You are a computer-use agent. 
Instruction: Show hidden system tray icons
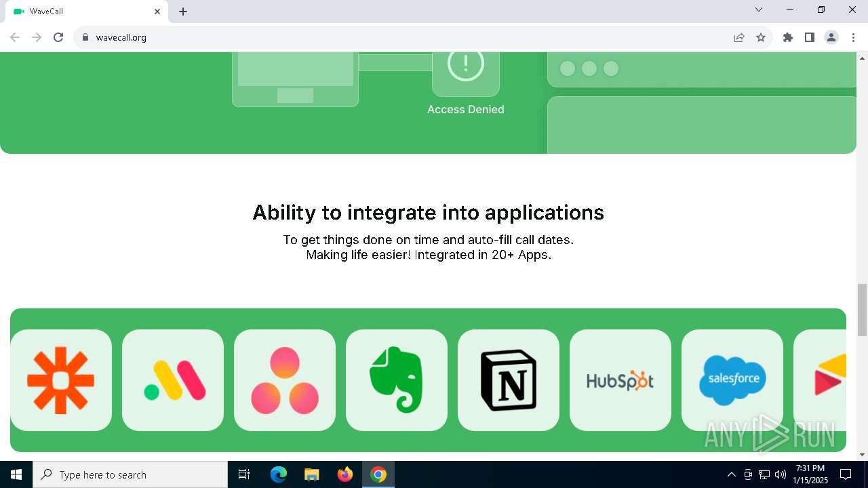click(x=731, y=474)
